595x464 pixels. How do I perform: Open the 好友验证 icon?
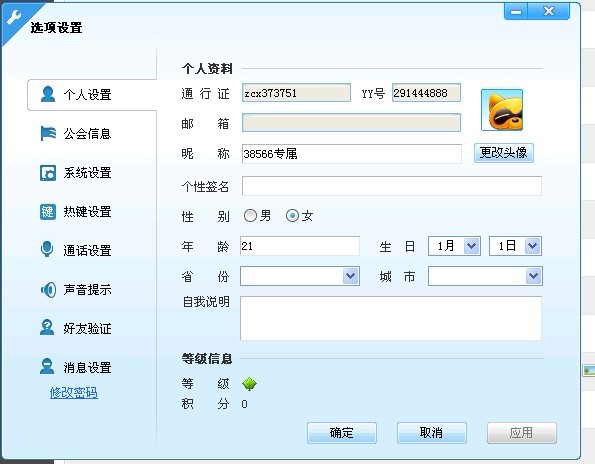(47, 327)
